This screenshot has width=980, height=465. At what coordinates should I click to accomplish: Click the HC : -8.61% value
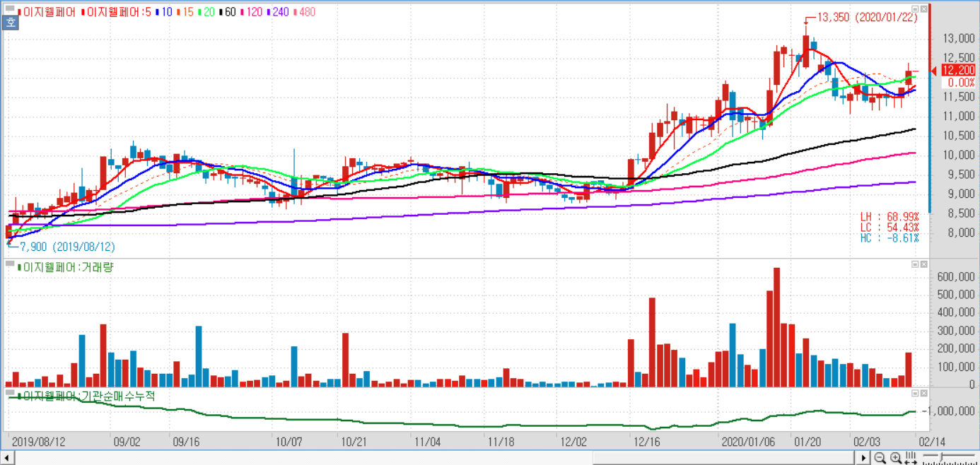pos(889,238)
